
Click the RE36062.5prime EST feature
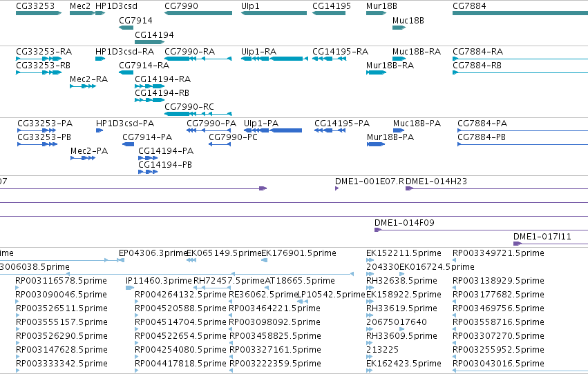[x=231, y=302]
